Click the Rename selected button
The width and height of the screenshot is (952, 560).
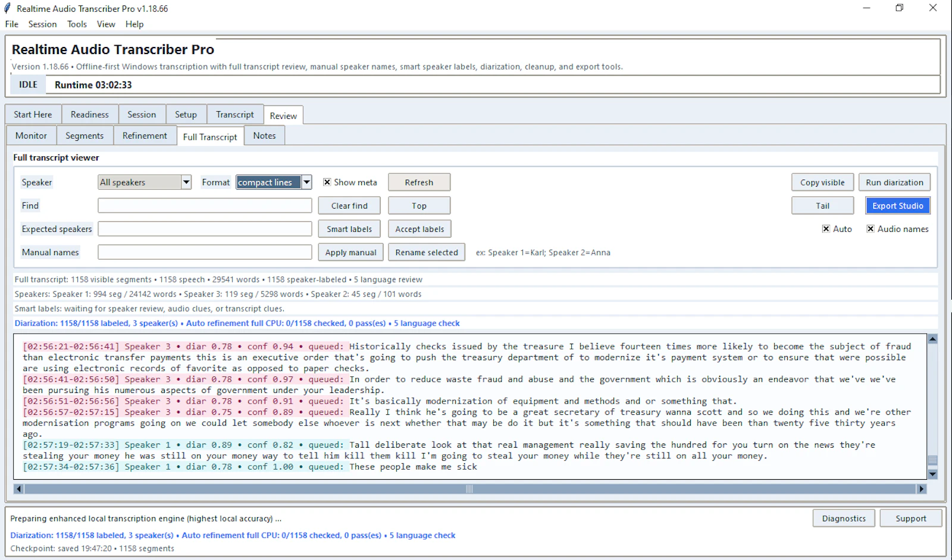click(x=427, y=252)
